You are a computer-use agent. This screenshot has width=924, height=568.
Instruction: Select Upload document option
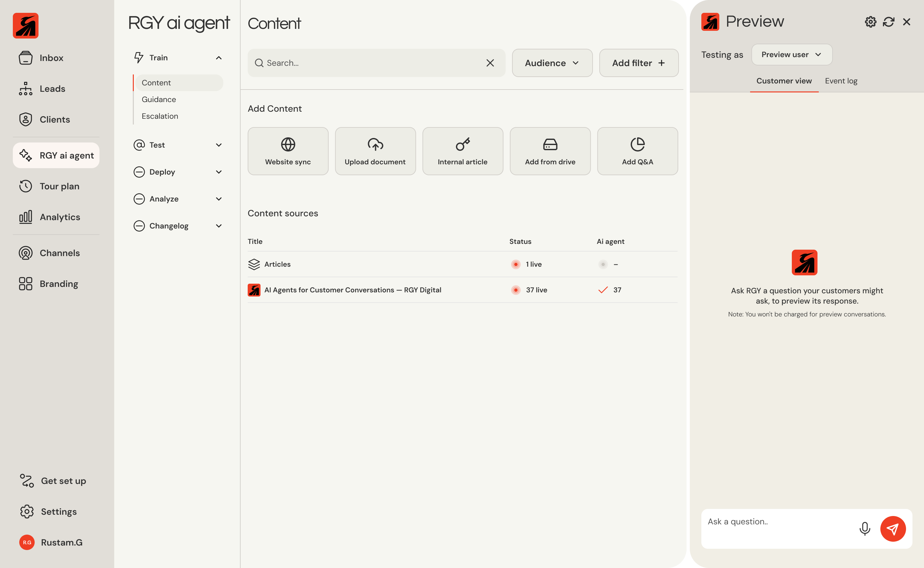(x=375, y=151)
